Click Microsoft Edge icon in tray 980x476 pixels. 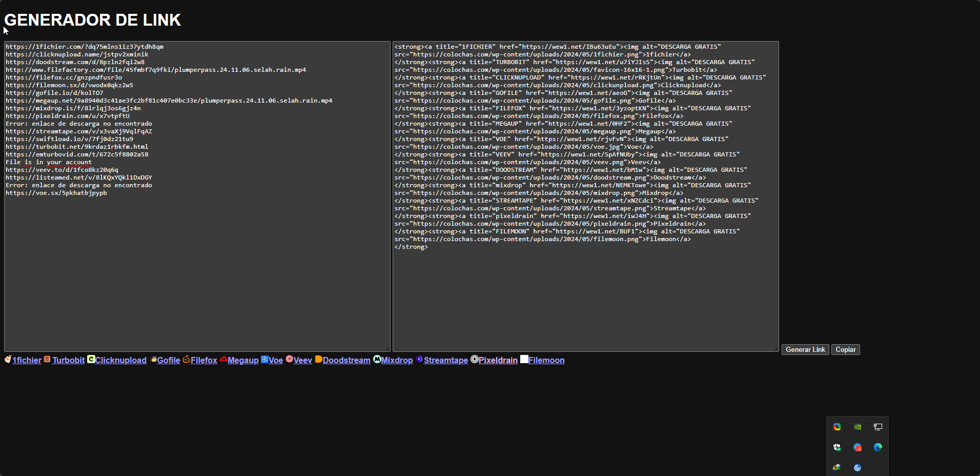click(x=878, y=447)
